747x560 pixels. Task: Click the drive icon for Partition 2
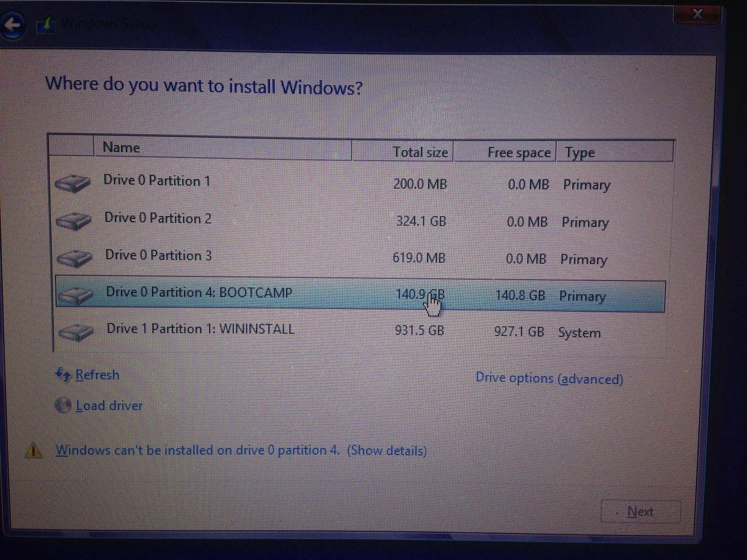[x=73, y=220]
